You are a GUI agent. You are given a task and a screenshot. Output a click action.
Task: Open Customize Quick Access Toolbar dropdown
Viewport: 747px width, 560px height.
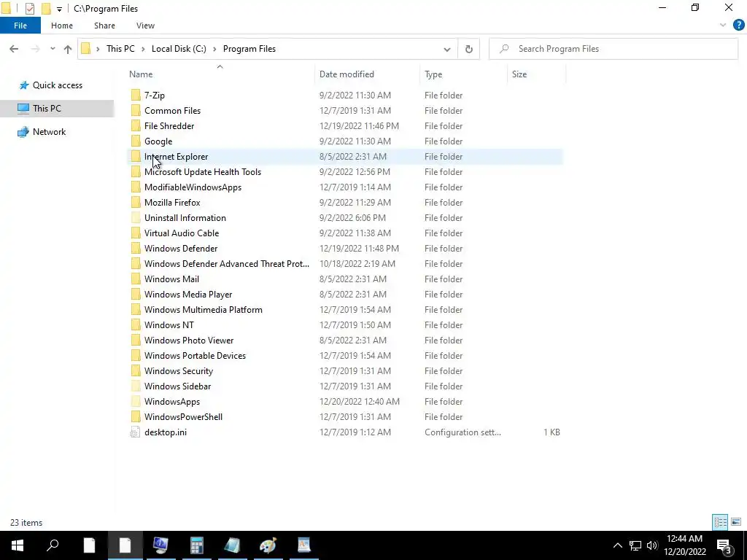[x=59, y=9]
